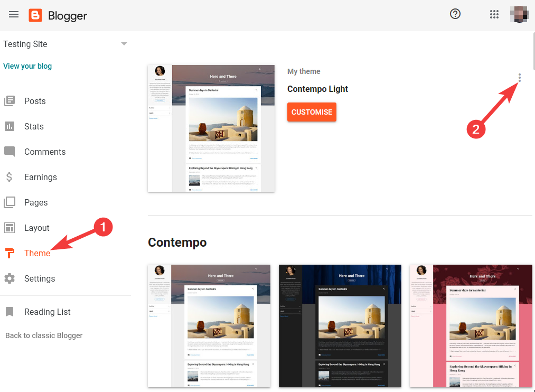535x392 pixels.
Task: Click the Comments speech bubble icon
Action: [x=10, y=152]
